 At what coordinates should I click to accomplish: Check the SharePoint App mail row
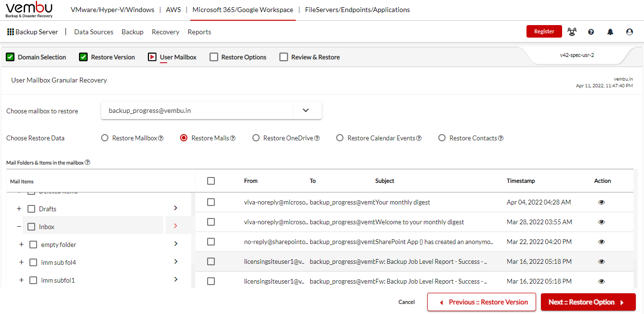coord(211,242)
